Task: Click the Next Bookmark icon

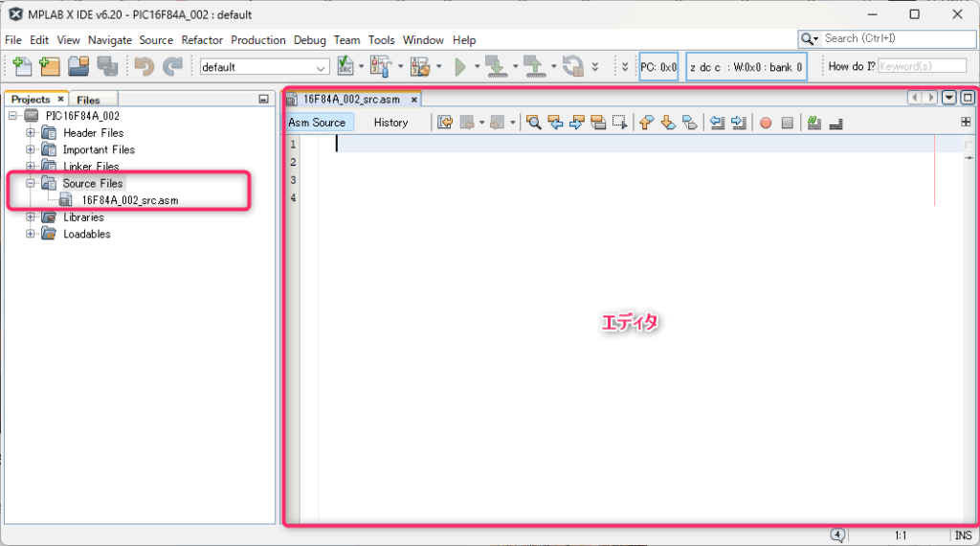Action: (x=668, y=123)
